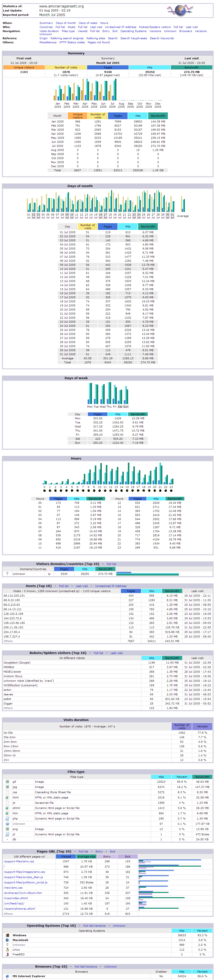Open HTTP Status codes report
Viewport: 215px width, 980px height.
(x=72, y=43)
